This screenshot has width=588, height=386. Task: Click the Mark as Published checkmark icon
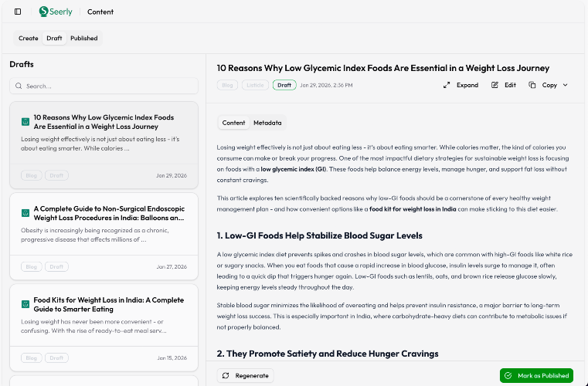(x=508, y=376)
